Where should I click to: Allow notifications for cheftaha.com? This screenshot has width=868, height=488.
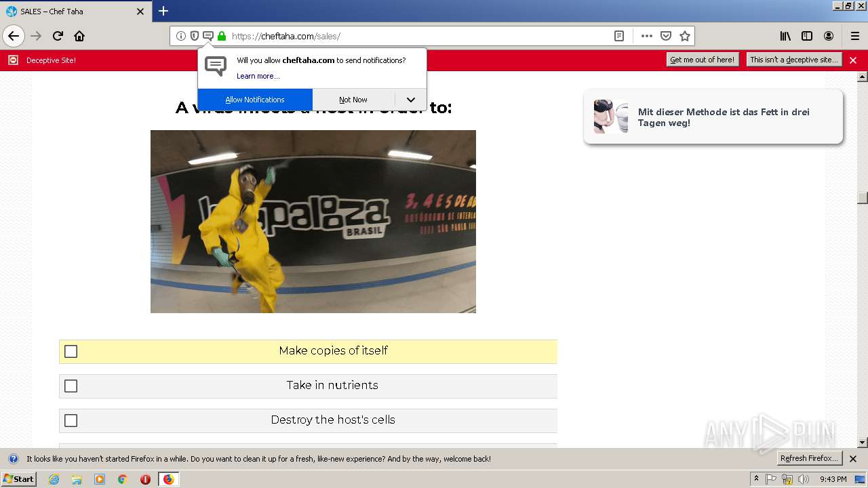point(255,100)
